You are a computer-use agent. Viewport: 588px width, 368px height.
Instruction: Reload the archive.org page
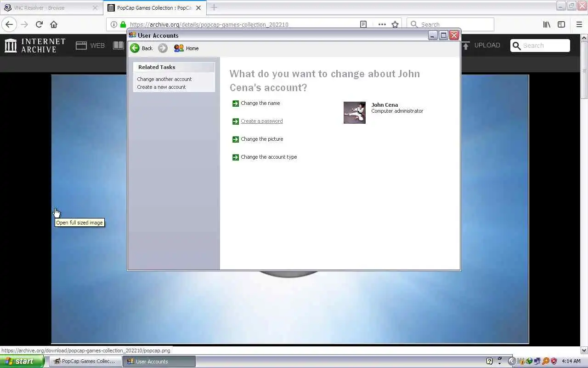[39, 24]
